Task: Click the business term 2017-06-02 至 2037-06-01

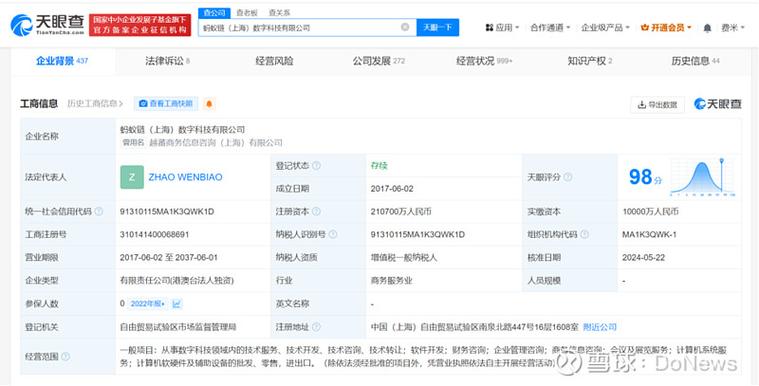Action: click(x=169, y=258)
